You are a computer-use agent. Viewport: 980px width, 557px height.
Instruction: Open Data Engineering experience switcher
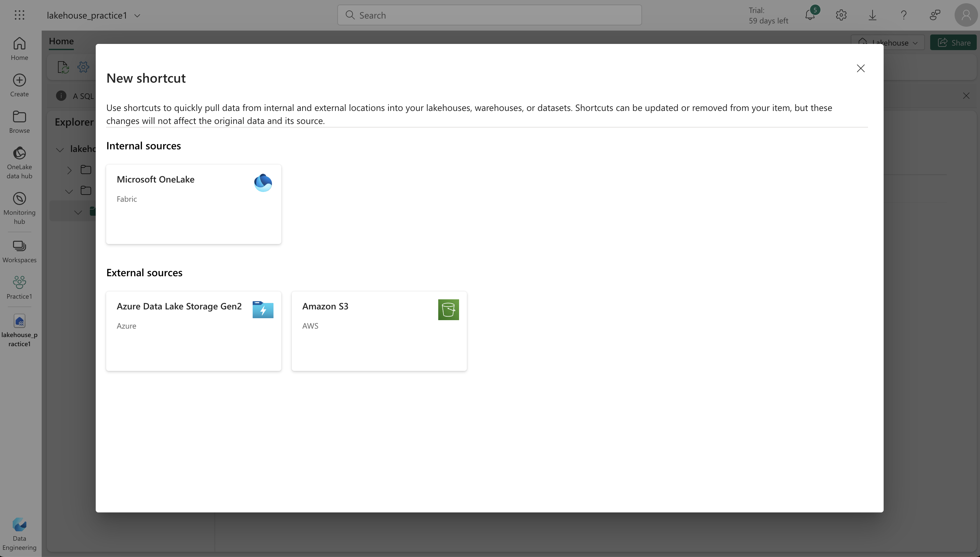(20, 534)
